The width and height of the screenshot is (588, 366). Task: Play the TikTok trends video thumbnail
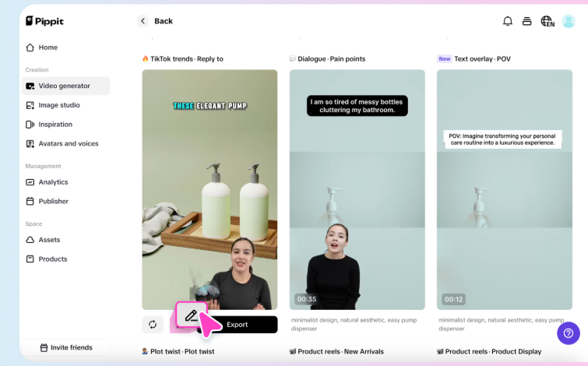tap(209, 189)
